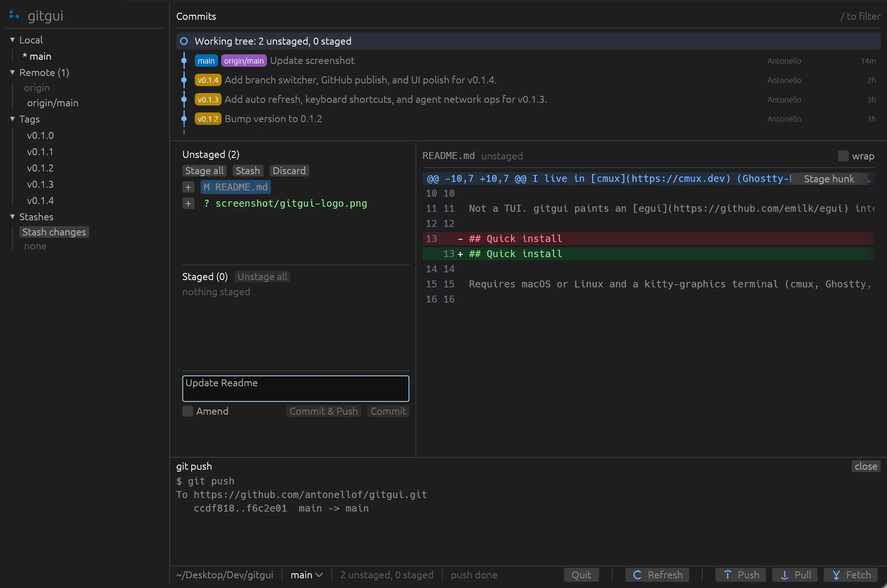
Task: Click the ccdf818..f6c2e01 push output line
Action: point(281,508)
